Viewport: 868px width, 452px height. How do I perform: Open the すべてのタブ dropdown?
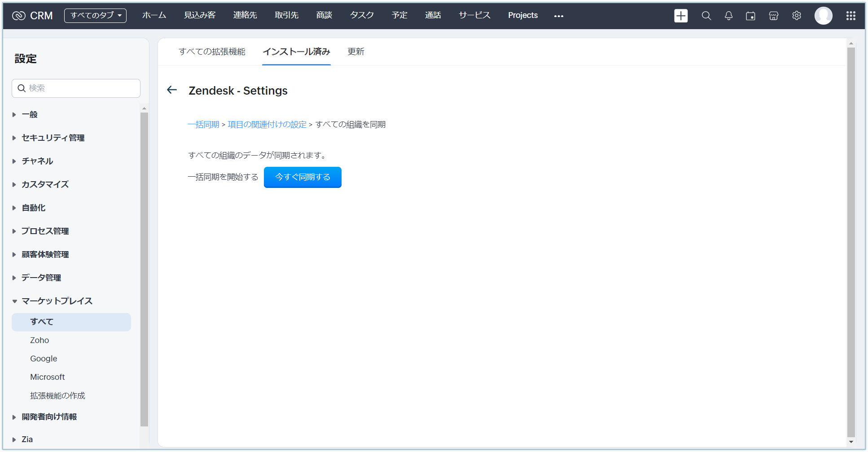coord(95,15)
